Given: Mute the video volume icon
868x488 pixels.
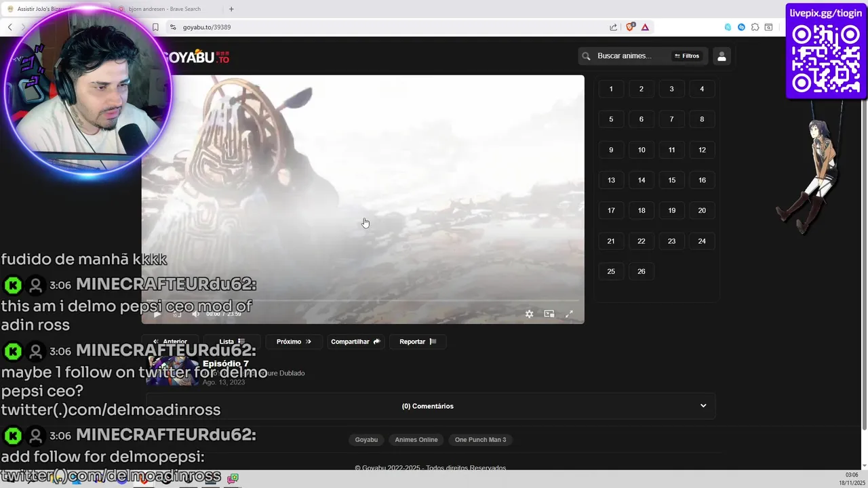Looking at the screenshot, I should [x=196, y=314].
